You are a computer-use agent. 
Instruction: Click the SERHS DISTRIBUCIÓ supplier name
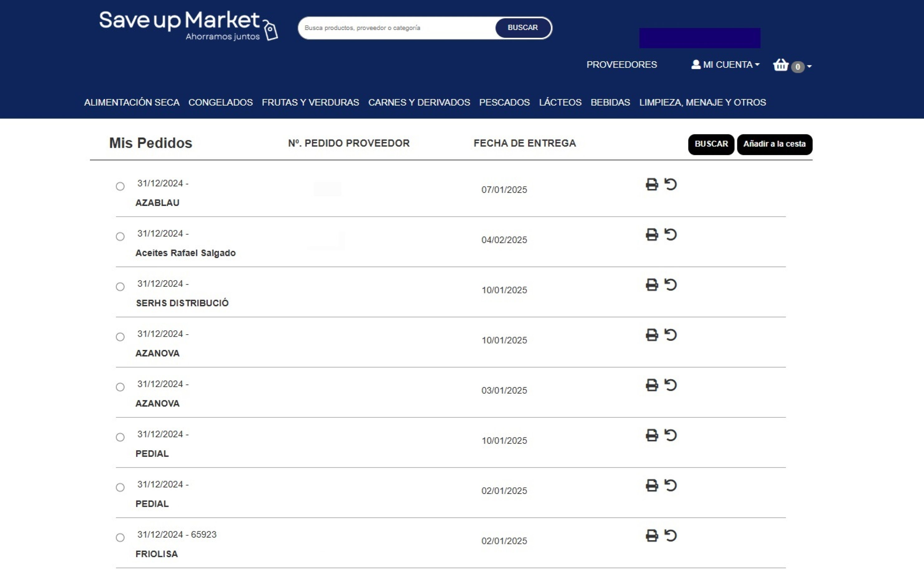(182, 303)
